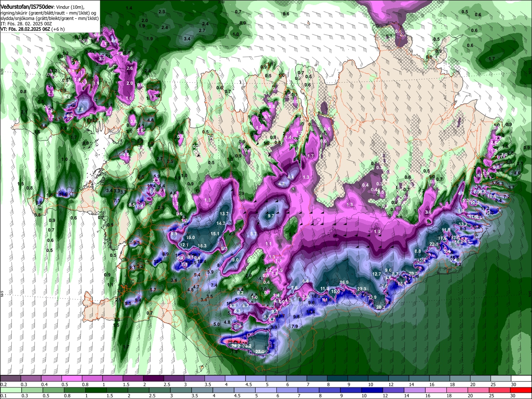Click the 'IT: Fös. 28. 02. 2025 00Z' line
Screen dimensions: 532x399
coord(27,24)
